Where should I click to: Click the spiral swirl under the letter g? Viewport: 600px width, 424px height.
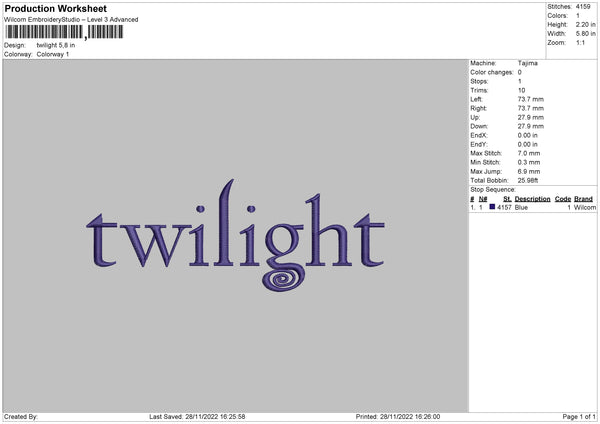pos(284,280)
